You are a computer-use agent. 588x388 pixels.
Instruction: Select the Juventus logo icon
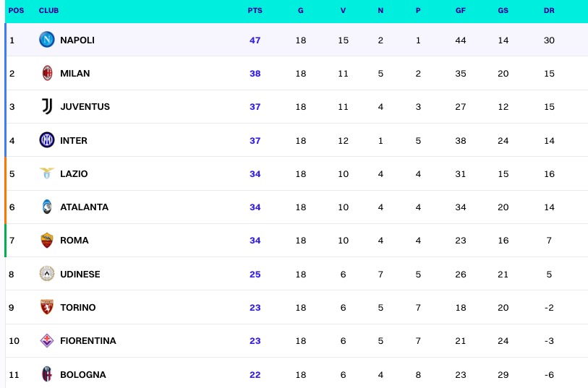coord(47,107)
